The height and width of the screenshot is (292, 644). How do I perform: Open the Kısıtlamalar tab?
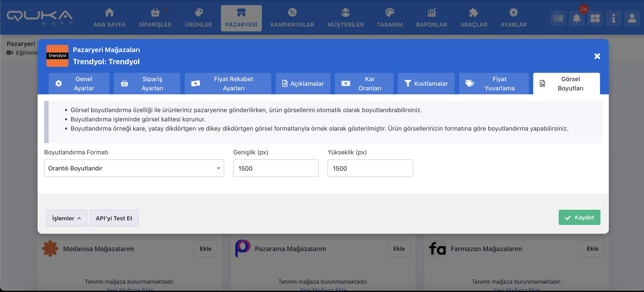426,84
